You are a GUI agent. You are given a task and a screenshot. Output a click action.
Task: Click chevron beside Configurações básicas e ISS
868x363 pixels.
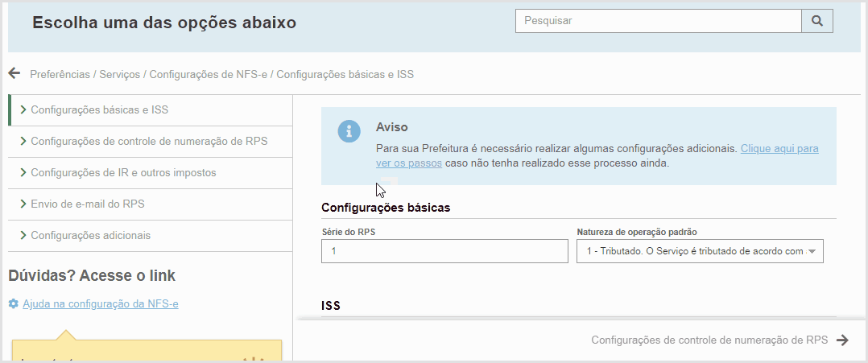tap(23, 109)
